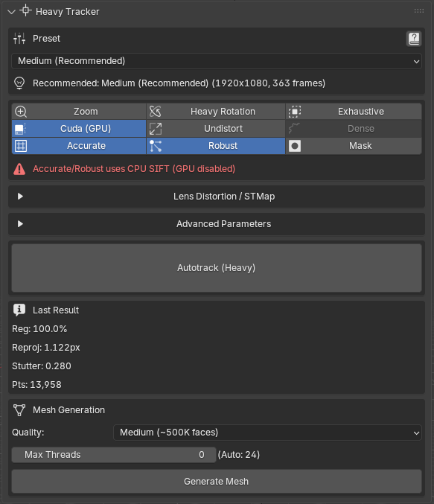Open the help documentation book icon
This screenshot has height=504, width=434.
pyautogui.click(x=414, y=39)
